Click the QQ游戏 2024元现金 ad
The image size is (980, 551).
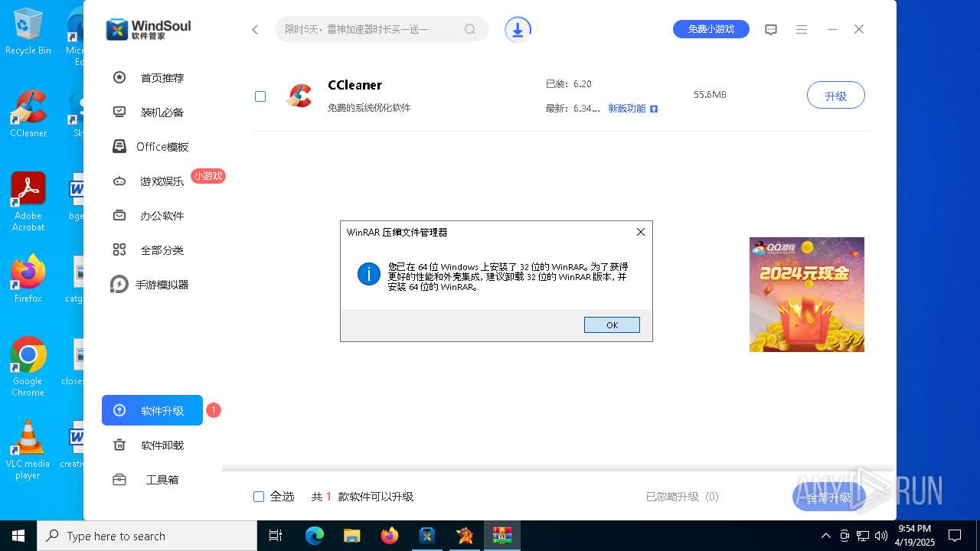click(807, 295)
